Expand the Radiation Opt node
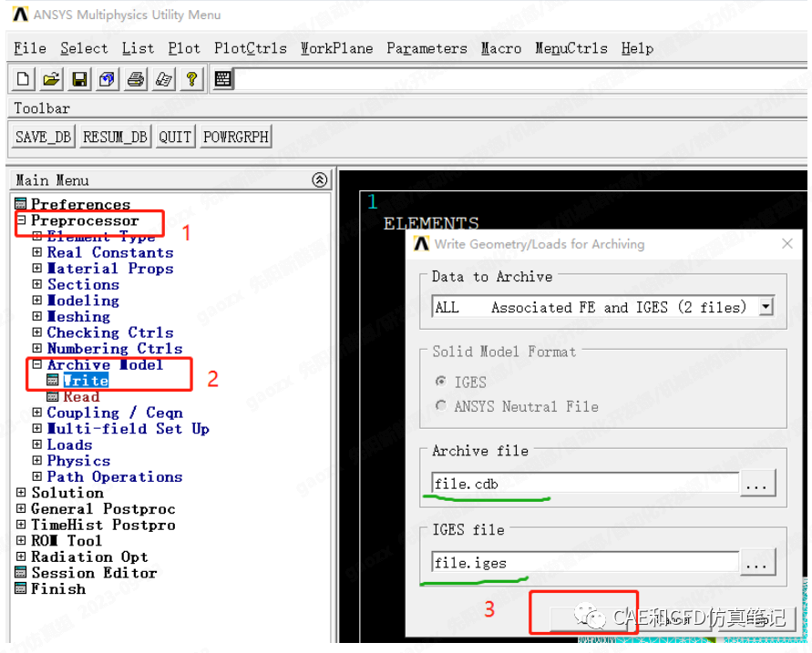Screen dimensions: 812x653 [x=21, y=556]
